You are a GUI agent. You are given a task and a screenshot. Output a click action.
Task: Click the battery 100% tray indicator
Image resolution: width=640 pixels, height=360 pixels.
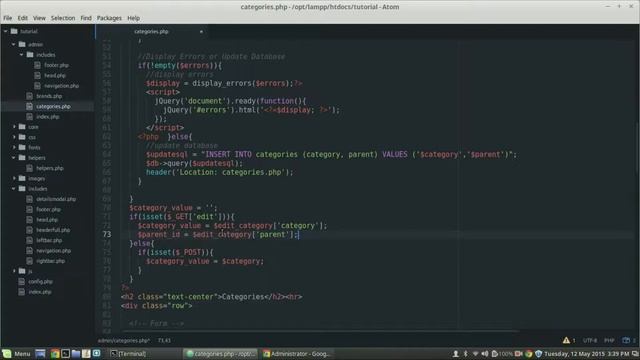502,353
